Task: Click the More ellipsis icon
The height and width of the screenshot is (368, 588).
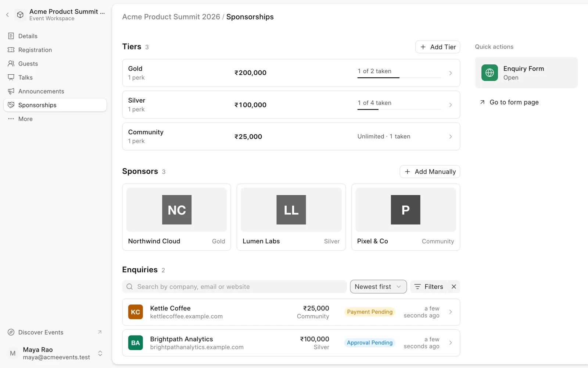Action: 11,119
